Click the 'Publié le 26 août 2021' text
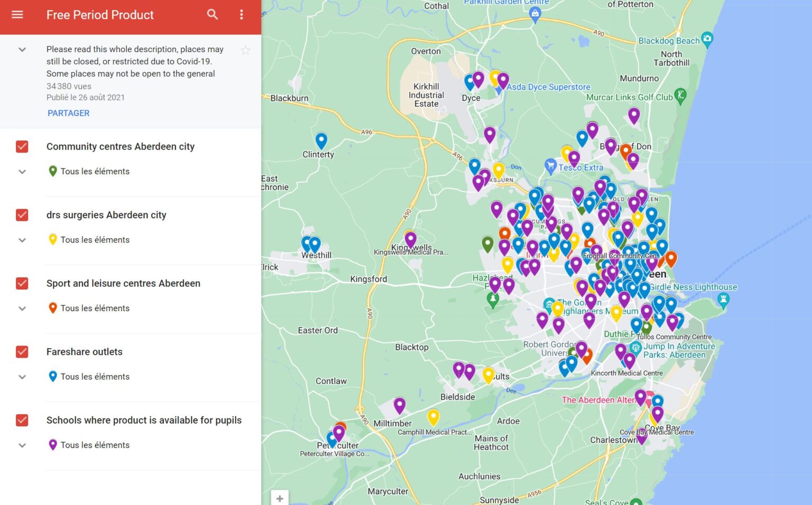 86,97
